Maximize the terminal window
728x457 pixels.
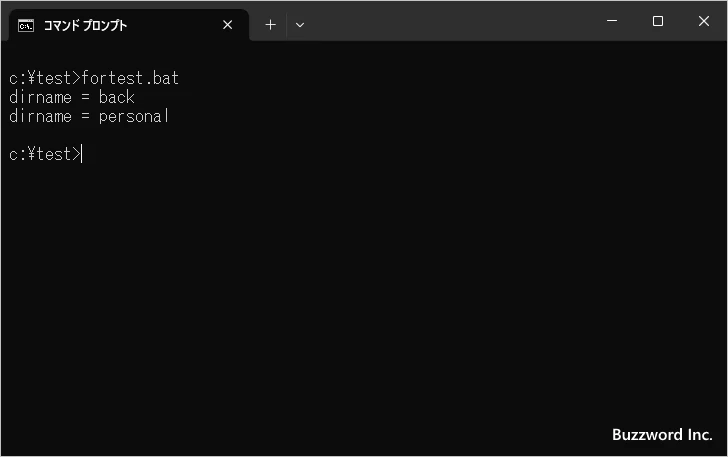658,21
